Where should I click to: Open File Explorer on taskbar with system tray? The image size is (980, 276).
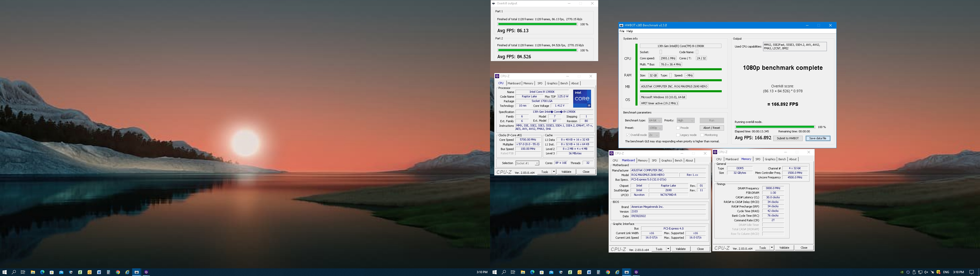pos(523,272)
